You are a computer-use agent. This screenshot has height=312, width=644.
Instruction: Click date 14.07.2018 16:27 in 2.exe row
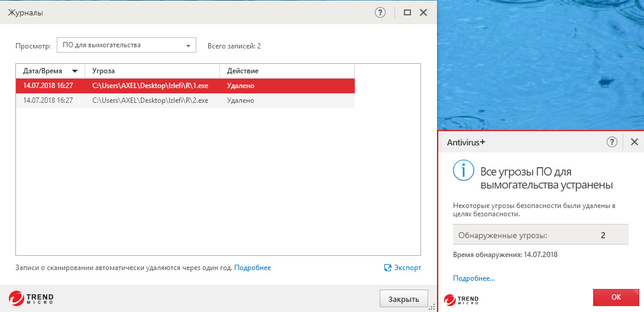point(48,100)
